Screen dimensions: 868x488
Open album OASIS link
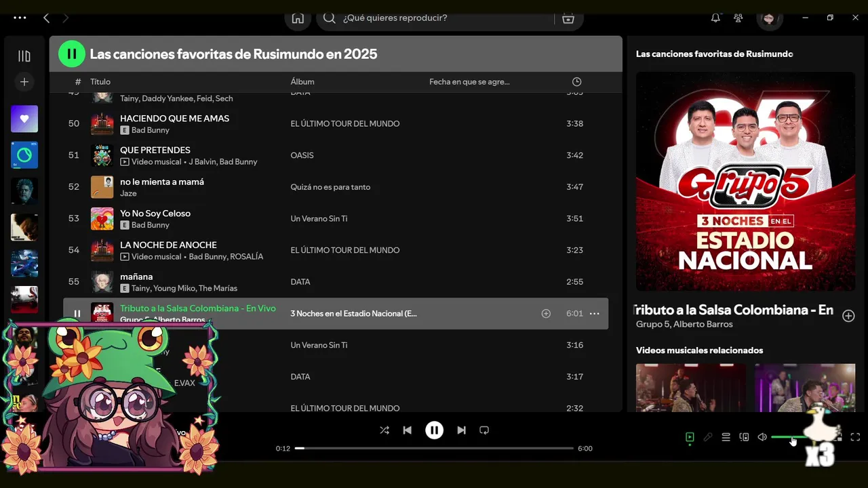[x=302, y=155]
